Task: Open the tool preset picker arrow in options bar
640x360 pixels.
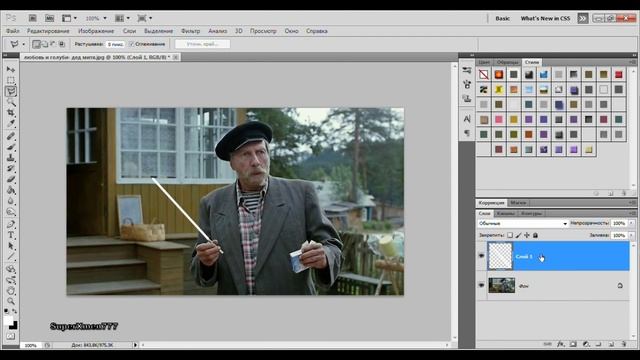Action: pyautogui.click(x=23, y=44)
